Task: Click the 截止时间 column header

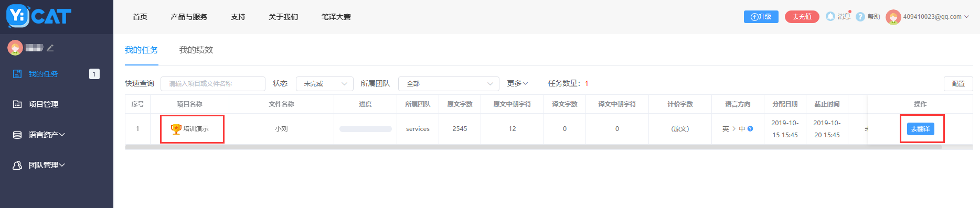Action: click(x=827, y=104)
